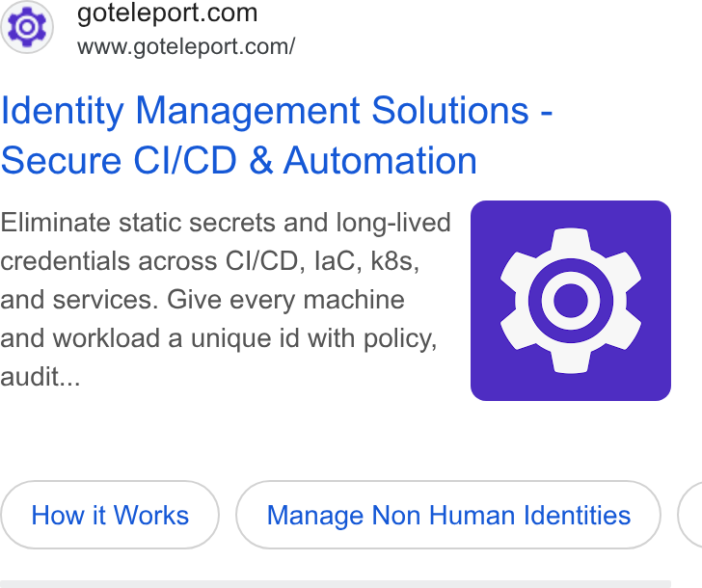Screen dimensions: 702x588
Task: Open the goteleport.com site name
Action: 168,13
